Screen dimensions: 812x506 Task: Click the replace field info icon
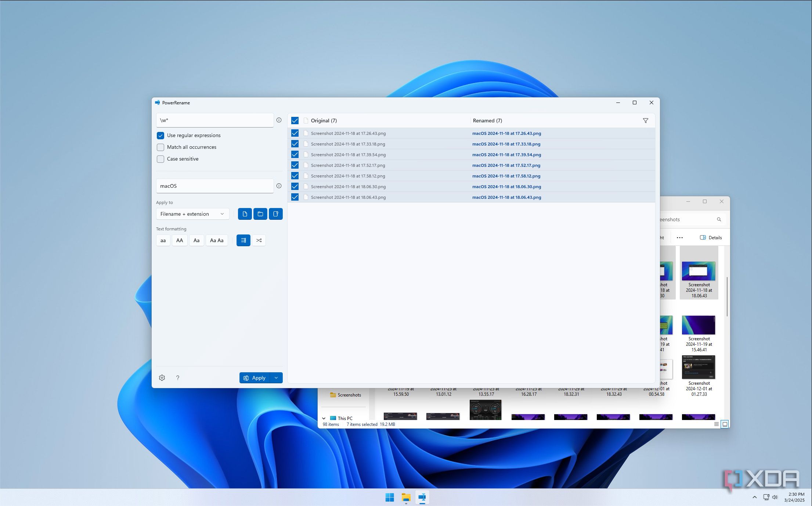click(x=279, y=186)
